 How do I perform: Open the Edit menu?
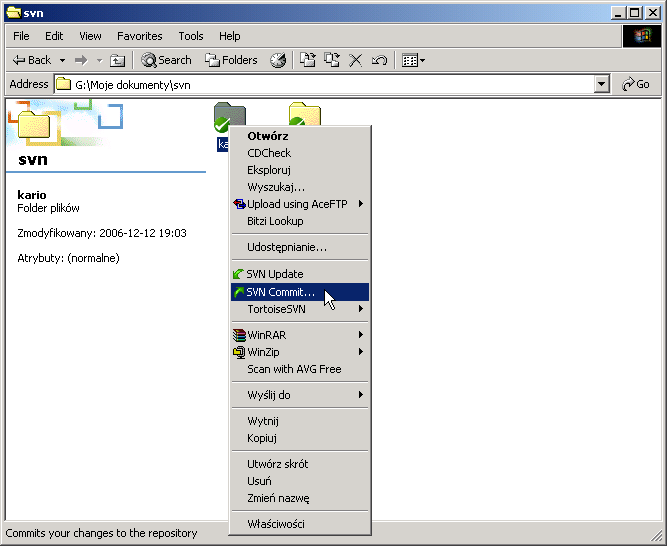(x=54, y=36)
